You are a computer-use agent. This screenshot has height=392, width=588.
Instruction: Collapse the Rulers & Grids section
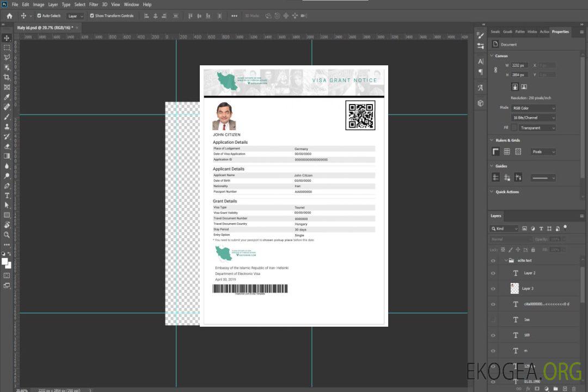(x=492, y=140)
